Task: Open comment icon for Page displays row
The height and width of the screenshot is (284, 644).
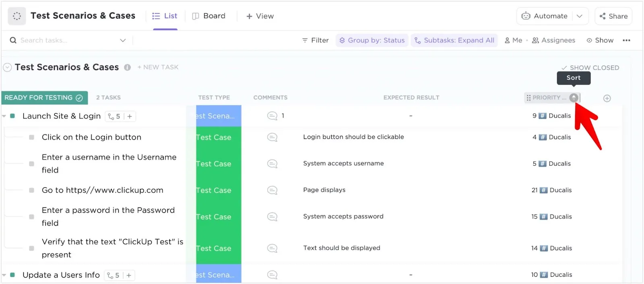Action: click(x=272, y=190)
